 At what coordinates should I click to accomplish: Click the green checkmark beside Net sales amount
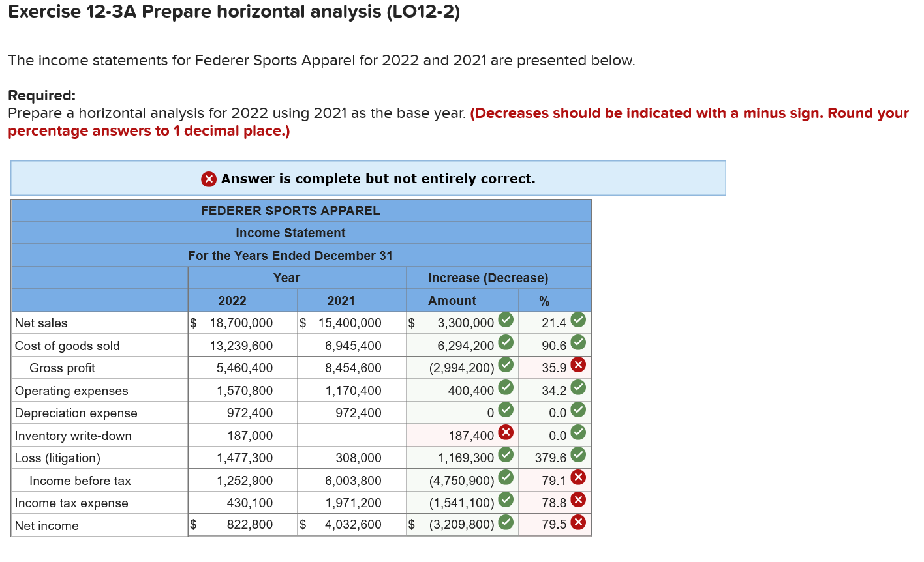[x=506, y=320]
